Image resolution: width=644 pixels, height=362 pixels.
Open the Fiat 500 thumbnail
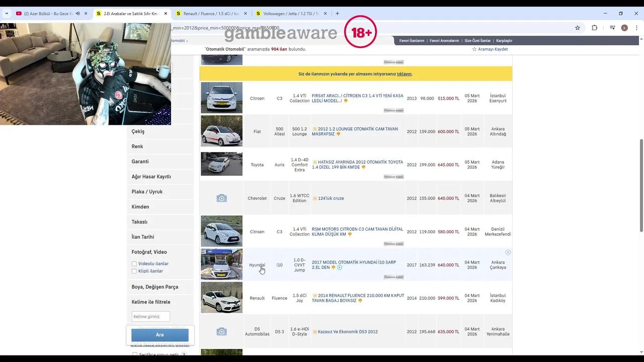pos(221,131)
